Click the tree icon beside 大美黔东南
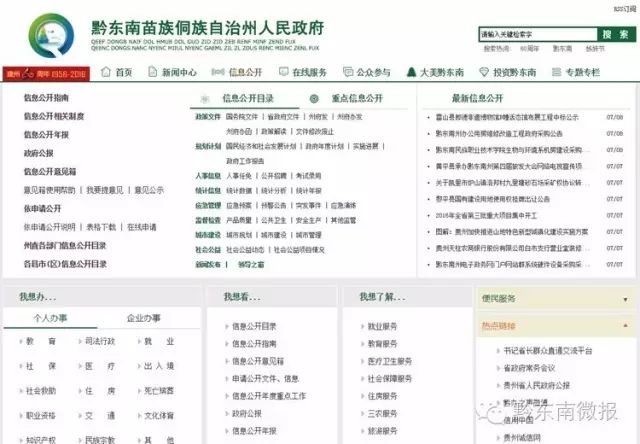Image resolution: width=640 pixels, height=444 pixels. point(411,72)
